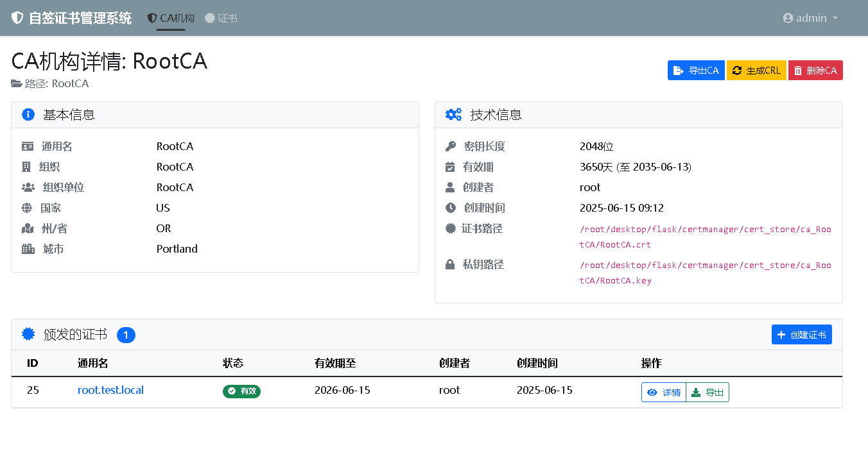Click the 导出 download button for certificate 25
Screen dimensions: 868x456
pyautogui.click(x=707, y=392)
